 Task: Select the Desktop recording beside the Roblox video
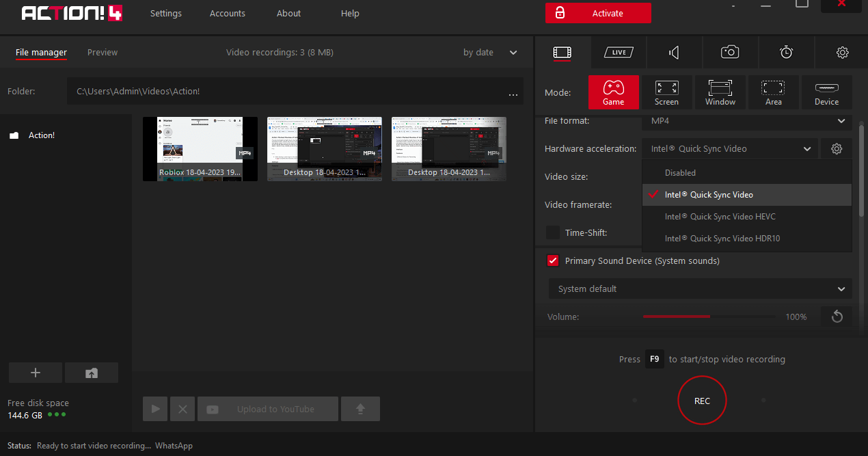click(325, 149)
